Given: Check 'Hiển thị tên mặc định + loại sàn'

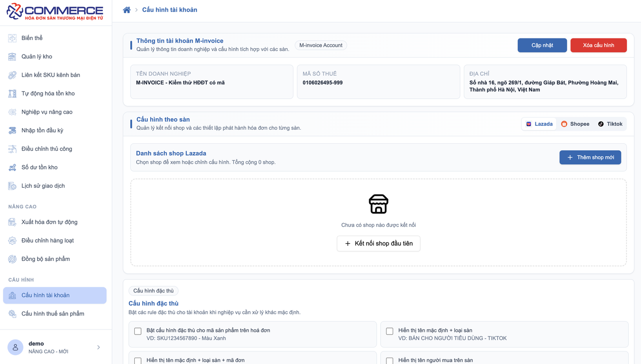Looking at the screenshot, I should (x=390, y=331).
